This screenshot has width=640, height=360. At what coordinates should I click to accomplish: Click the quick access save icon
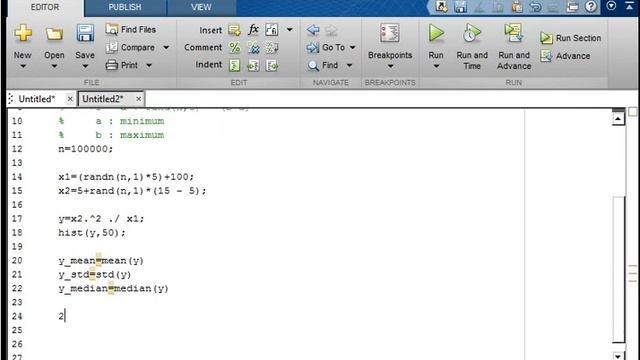tap(460, 7)
